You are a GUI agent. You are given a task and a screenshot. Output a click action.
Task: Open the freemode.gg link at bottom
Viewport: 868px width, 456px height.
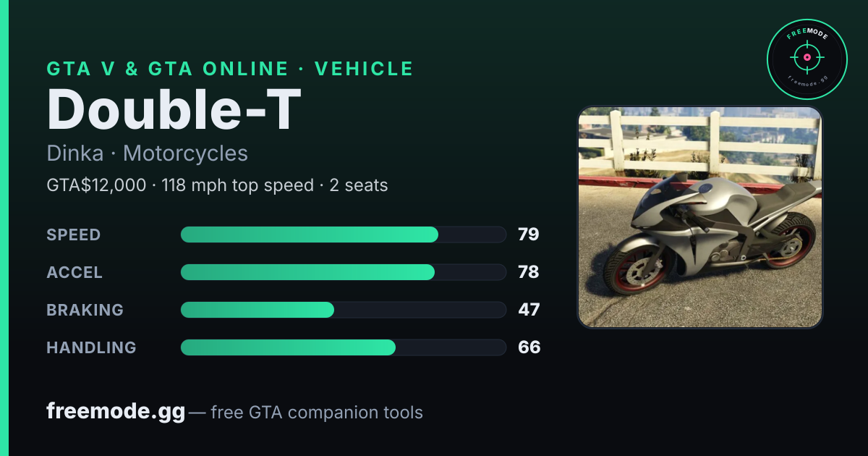tap(116, 412)
